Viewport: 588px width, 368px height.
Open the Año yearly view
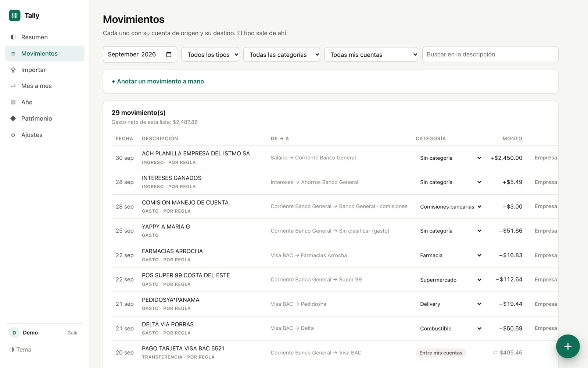tap(44, 102)
